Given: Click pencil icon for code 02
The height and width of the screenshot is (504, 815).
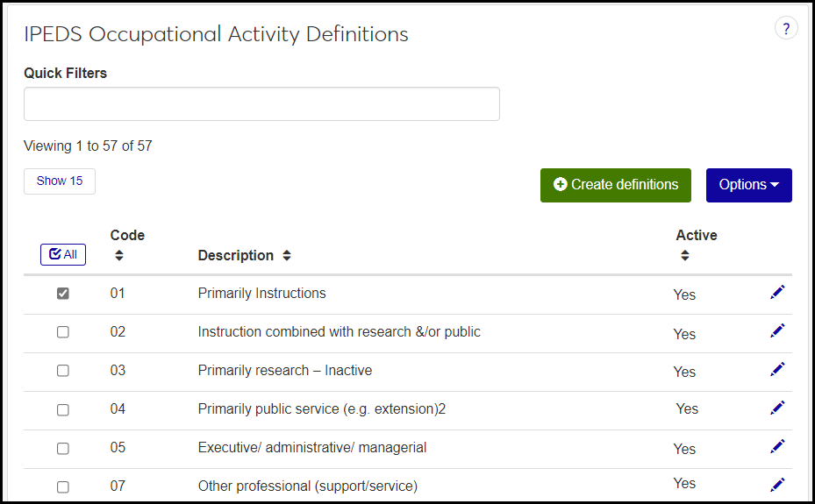Looking at the screenshot, I should (x=777, y=330).
